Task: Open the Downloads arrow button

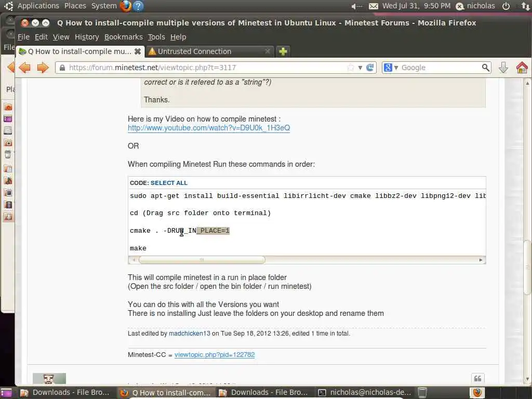Action: (503, 68)
